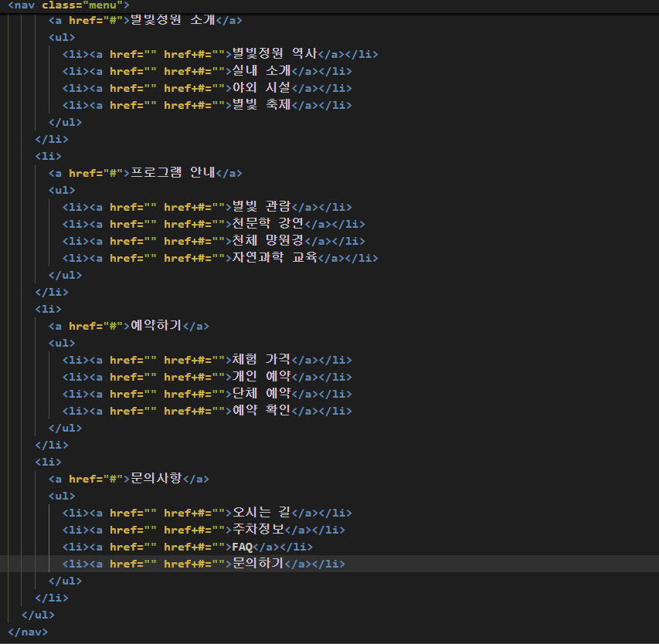This screenshot has height=644, width=659.
Task: Click the 야외 시설 list item text
Action: (x=261, y=88)
